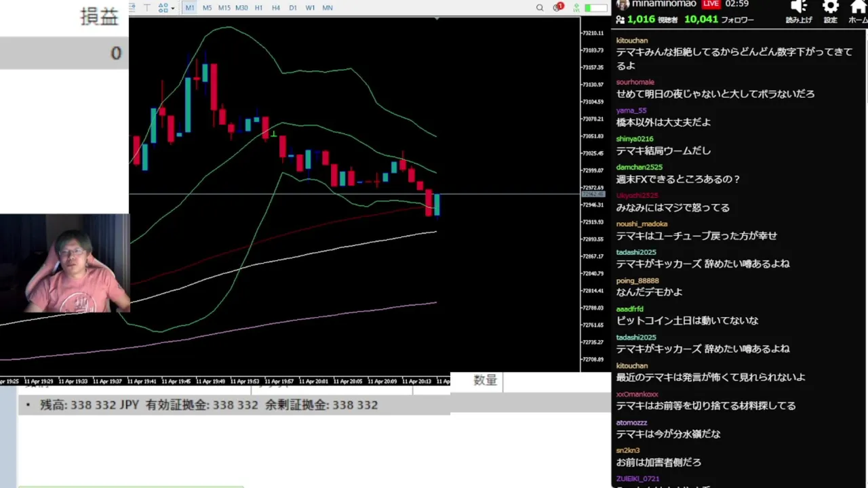
Task: Click comment 'お前は加害者側だろ'
Action: pyautogui.click(x=658, y=462)
